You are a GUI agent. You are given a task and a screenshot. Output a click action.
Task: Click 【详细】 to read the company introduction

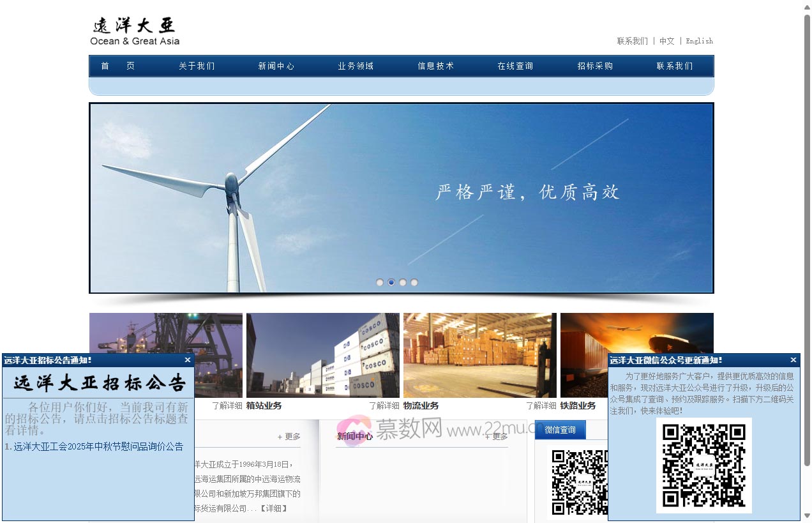click(273, 509)
